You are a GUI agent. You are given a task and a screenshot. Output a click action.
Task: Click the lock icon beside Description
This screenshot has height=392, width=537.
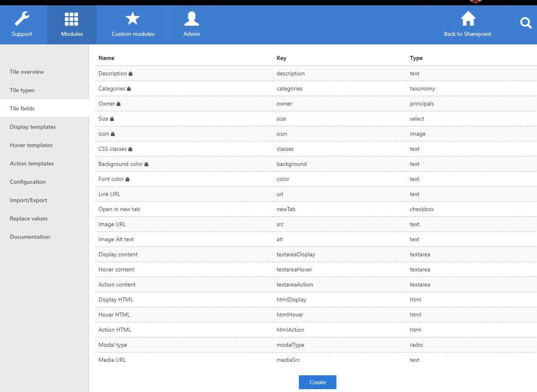tap(130, 74)
